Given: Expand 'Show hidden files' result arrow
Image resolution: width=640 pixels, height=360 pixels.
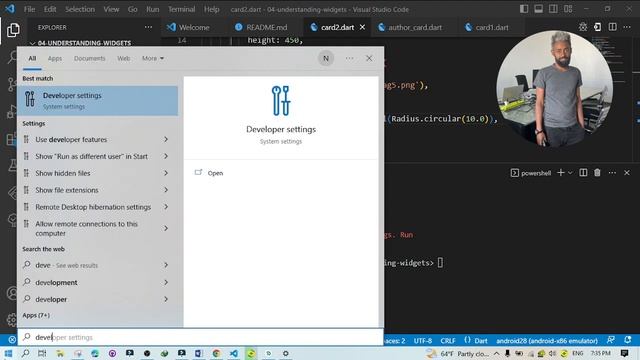Looking at the screenshot, I should click(166, 173).
